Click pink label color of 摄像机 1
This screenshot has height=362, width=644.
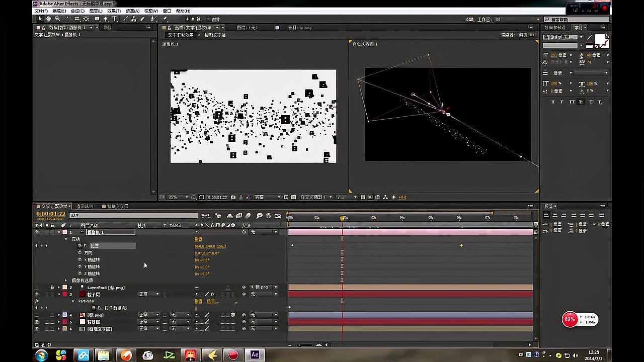click(64, 232)
